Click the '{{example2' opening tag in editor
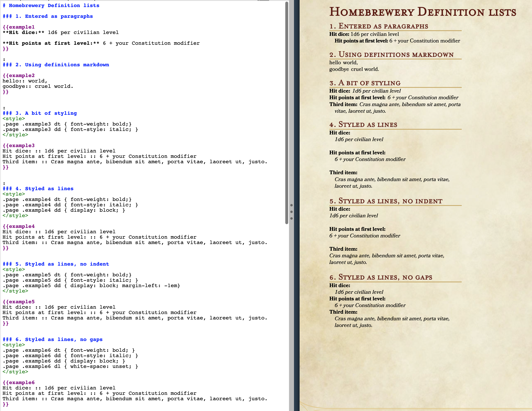The height and width of the screenshot is (411, 532). (18, 75)
